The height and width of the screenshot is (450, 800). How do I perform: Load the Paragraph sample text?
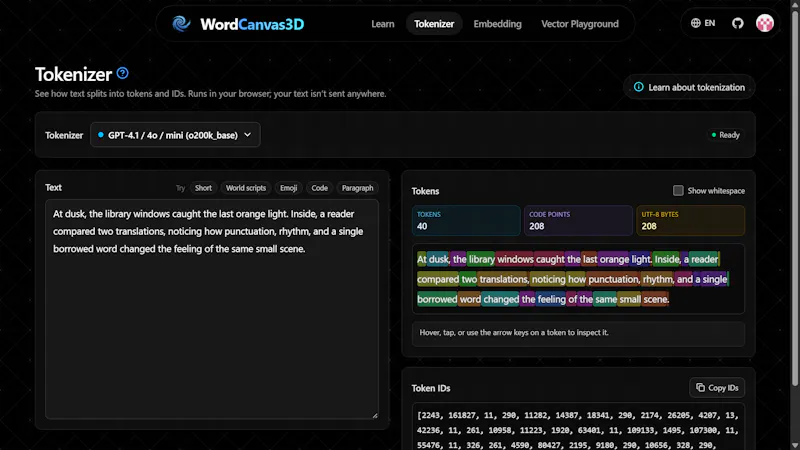357,188
